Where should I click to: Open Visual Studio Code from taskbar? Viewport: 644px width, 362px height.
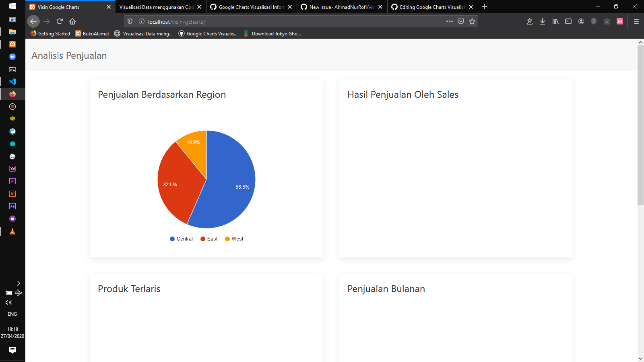pos(12,82)
